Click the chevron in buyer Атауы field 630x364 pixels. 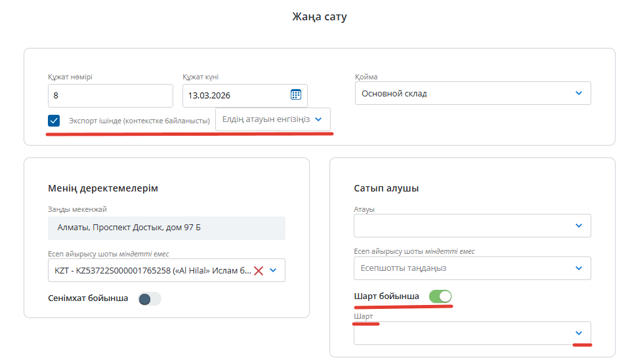tap(578, 226)
